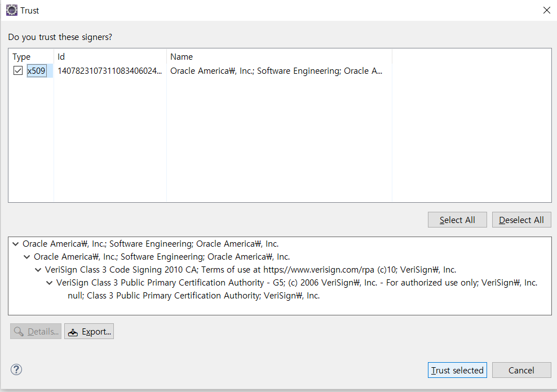557x392 pixels.
Task: Click the Id column header
Action: pos(110,57)
